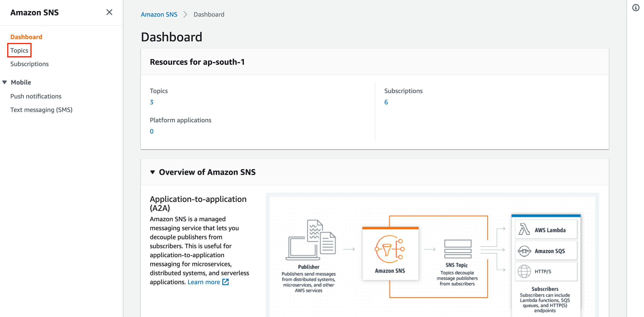The width and height of the screenshot is (644, 317).
Task: Click the HTTP/S globe icon in diagram
Action: pos(524,271)
